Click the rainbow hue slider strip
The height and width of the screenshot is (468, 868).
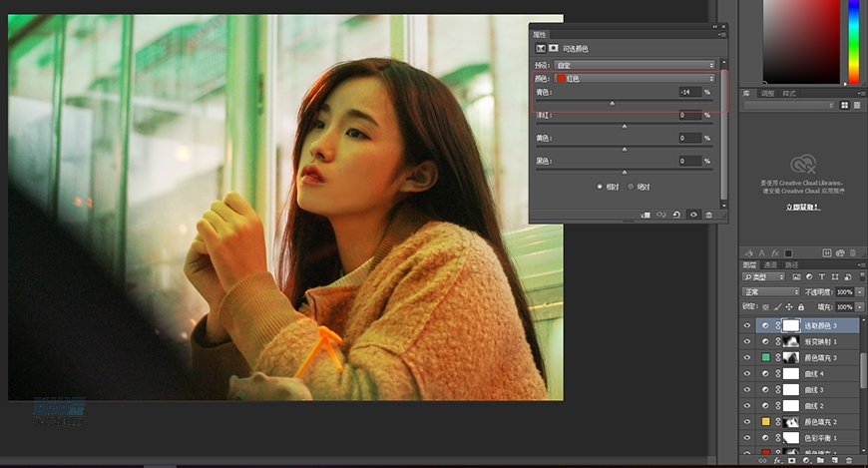click(854, 42)
